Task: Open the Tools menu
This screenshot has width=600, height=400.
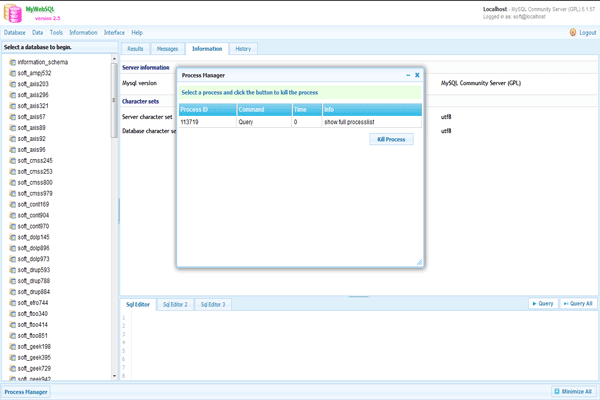Action: (x=56, y=32)
